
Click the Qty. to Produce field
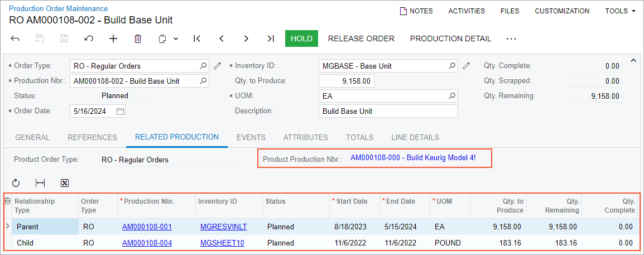347,81
